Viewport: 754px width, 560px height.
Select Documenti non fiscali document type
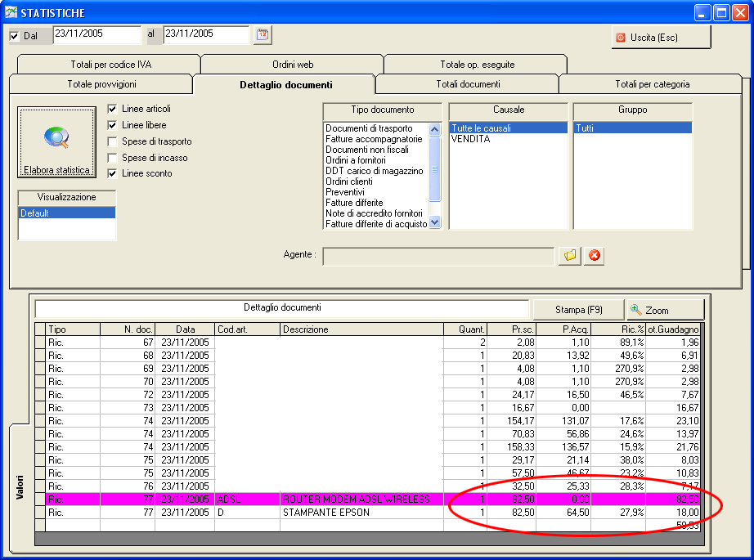point(367,150)
